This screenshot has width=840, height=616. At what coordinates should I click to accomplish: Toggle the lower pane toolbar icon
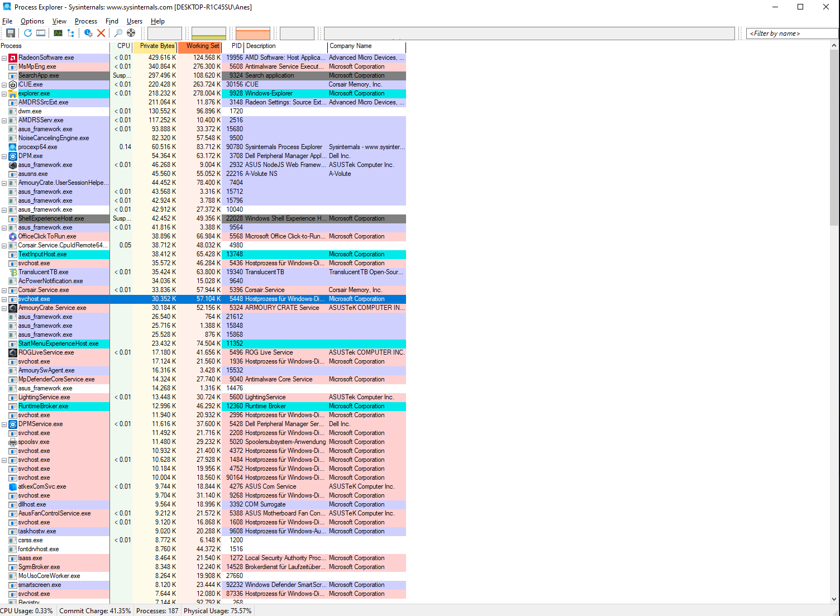point(41,33)
